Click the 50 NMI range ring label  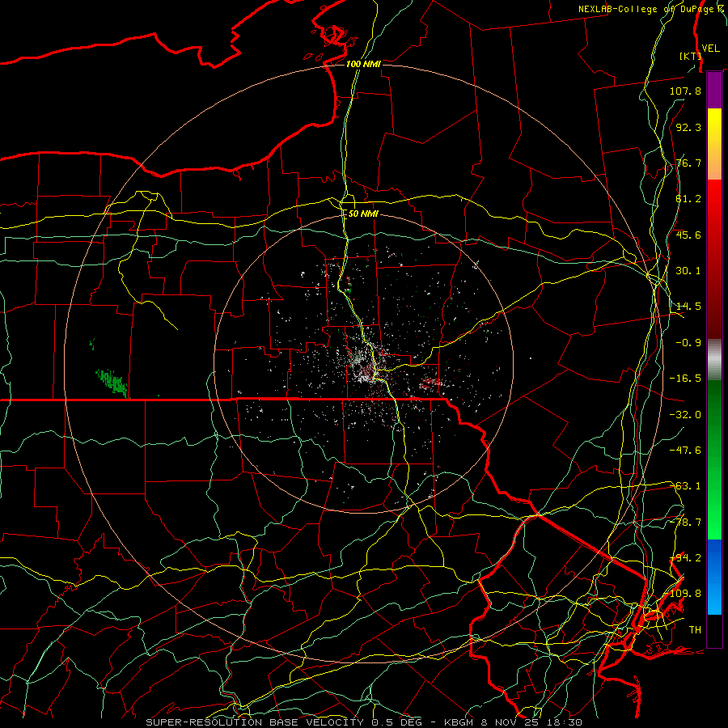pyautogui.click(x=363, y=214)
